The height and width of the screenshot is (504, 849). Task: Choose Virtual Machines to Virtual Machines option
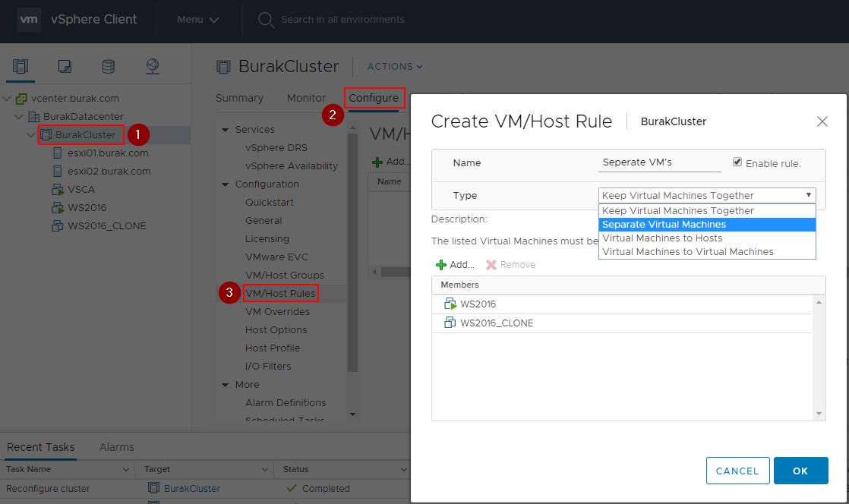(x=706, y=252)
